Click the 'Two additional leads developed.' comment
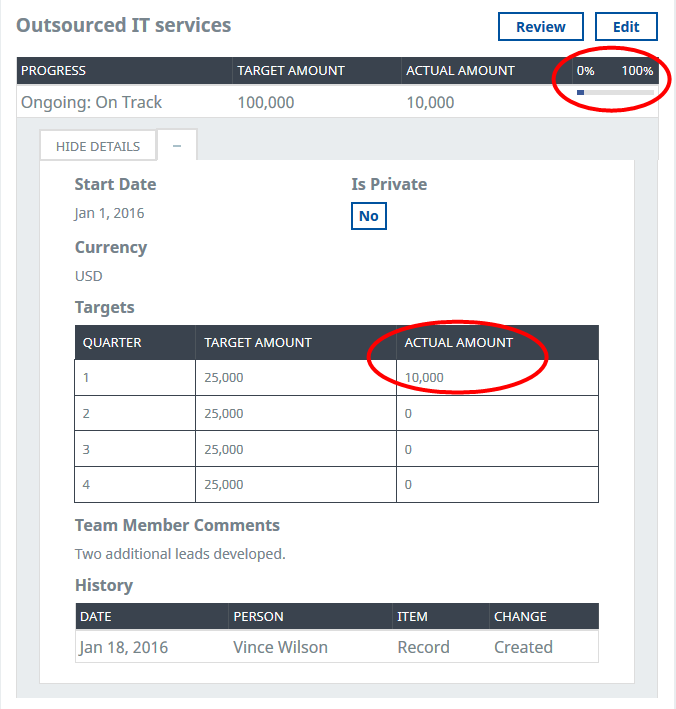676x709 pixels. 180,554
